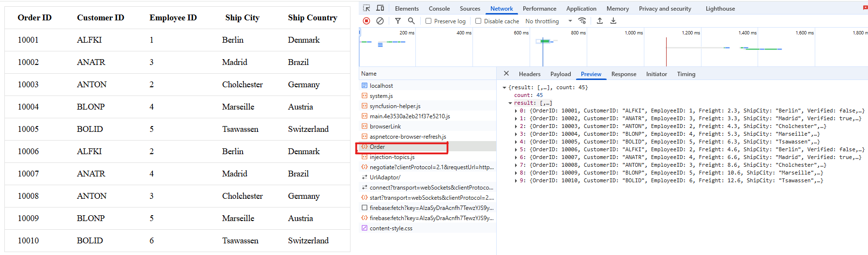Stop recording network log

(366, 21)
